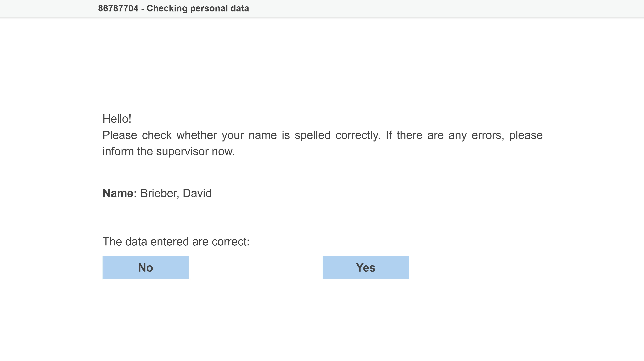Click the bold "Name:" label
The width and height of the screenshot is (644, 361).
coord(120,193)
